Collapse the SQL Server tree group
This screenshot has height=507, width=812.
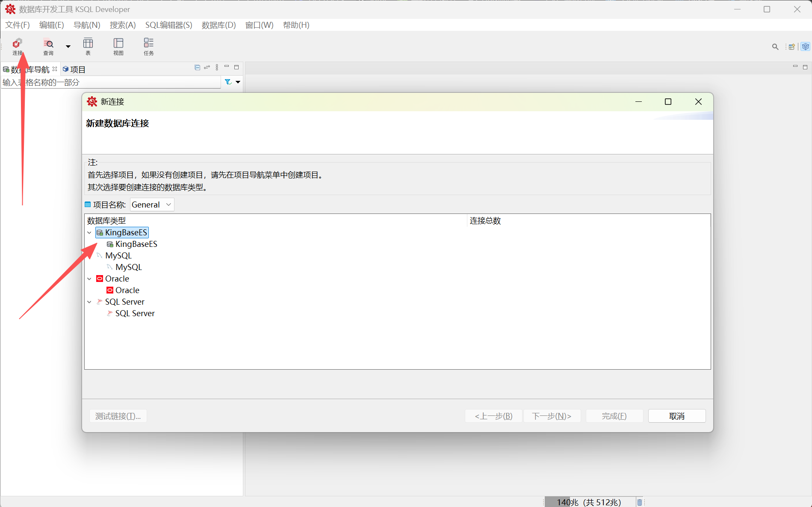89,302
